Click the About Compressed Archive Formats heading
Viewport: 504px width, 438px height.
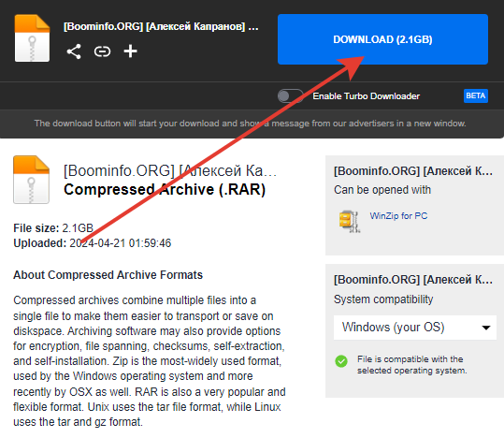coord(108,275)
